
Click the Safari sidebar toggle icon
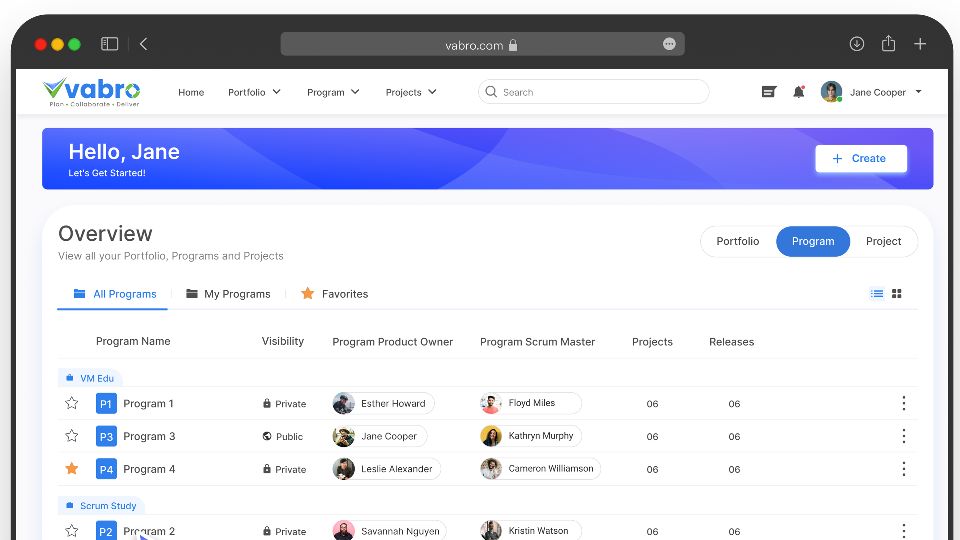pyautogui.click(x=110, y=44)
